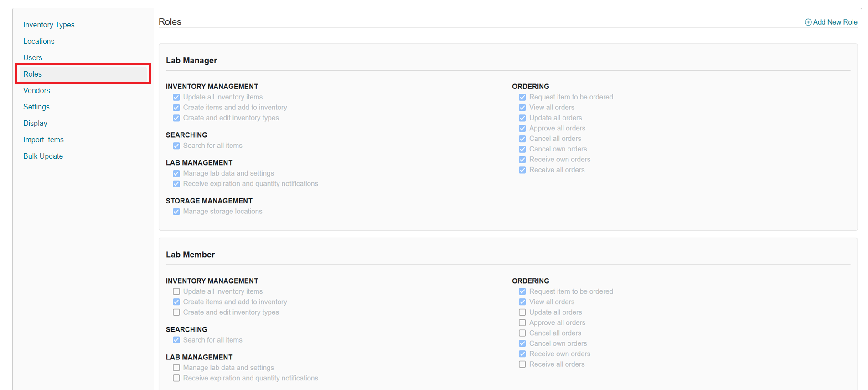Viewport: 868px width, 390px height.
Task: Uncheck Lab Member's Create items and add to inventory
Action: coord(176,302)
